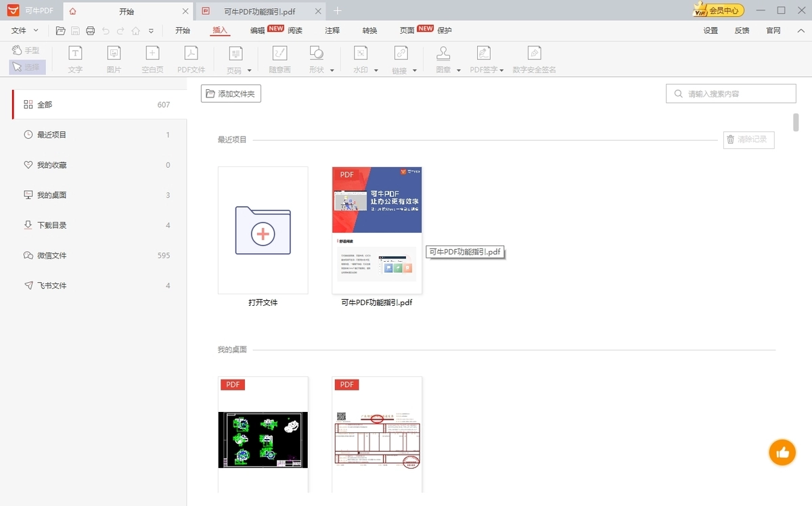The width and height of the screenshot is (812, 506).
Task: Switch to the 注释 ribbon tab
Action: 332,30
